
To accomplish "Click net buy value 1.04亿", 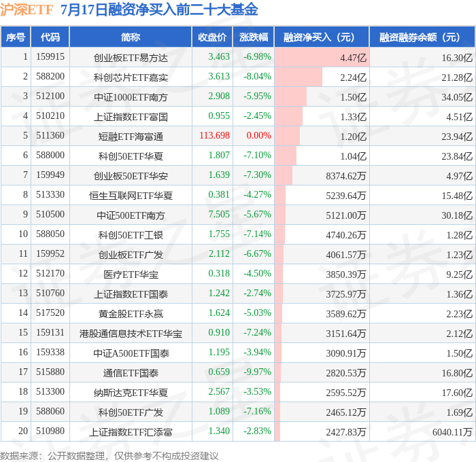I will pyautogui.click(x=353, y=156).
